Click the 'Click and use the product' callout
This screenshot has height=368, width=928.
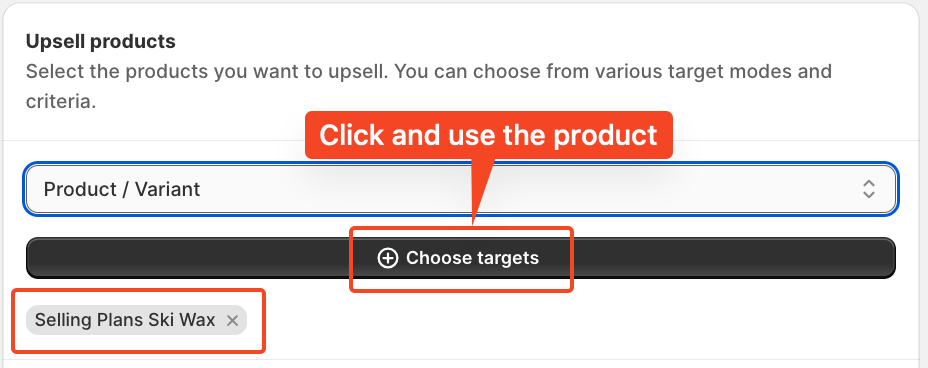488,135
